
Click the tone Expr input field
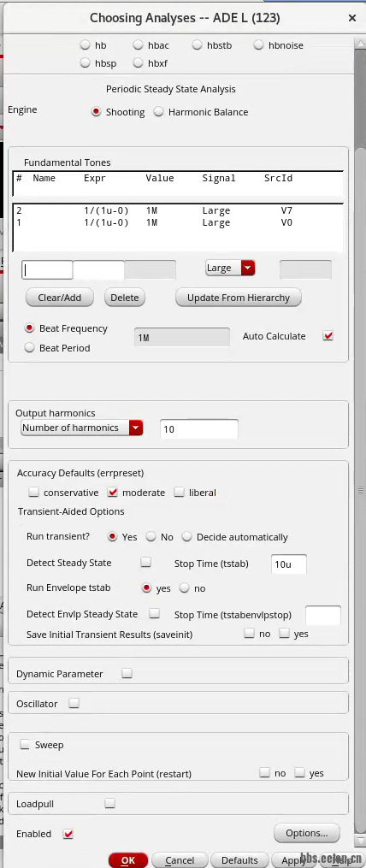click(98, 269)
